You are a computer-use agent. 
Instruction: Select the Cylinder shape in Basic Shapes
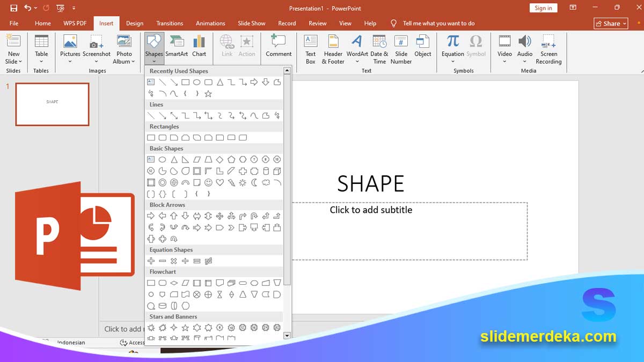[x=266, y=171]
